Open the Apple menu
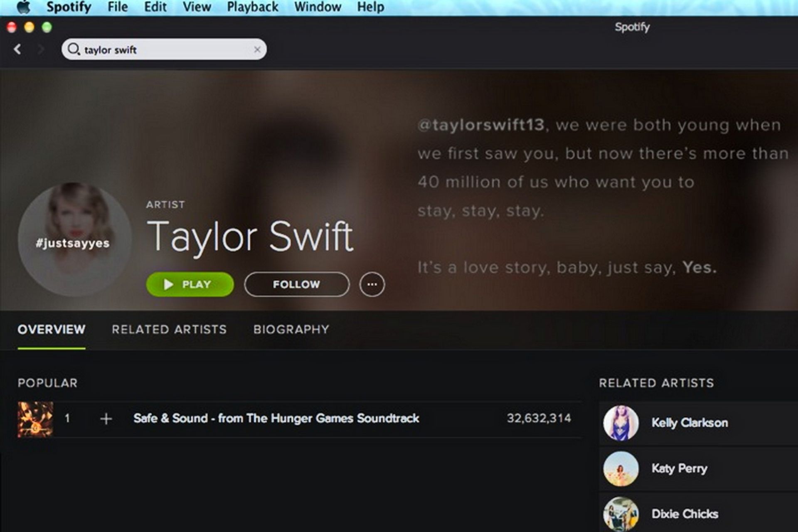This screenshot has height=532, width=798. (x=23, y=7)
